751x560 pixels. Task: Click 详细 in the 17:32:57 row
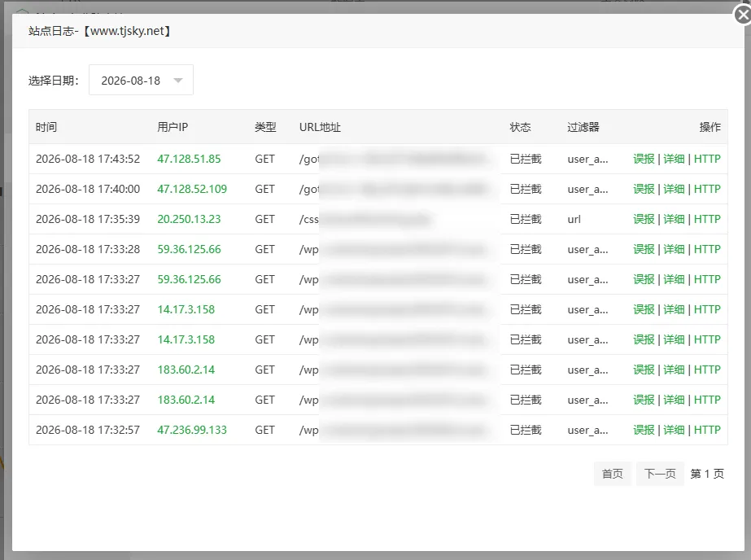click(x=674, y=431)
